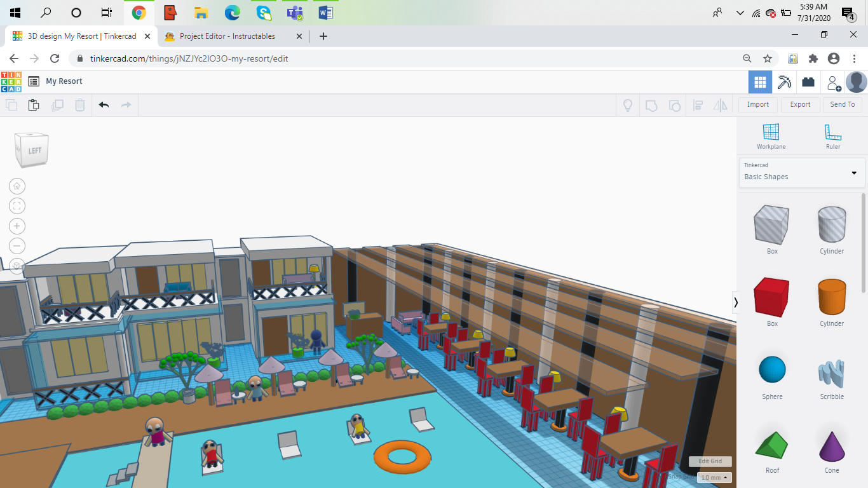Click the Duplicate and repeat icon
This screenshot has width=868, height=488.
coord(57,105)
